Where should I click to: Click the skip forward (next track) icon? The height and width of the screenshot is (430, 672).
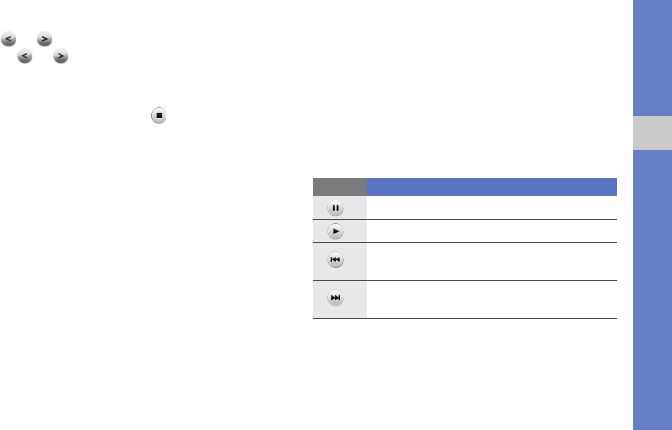(336, 299)
